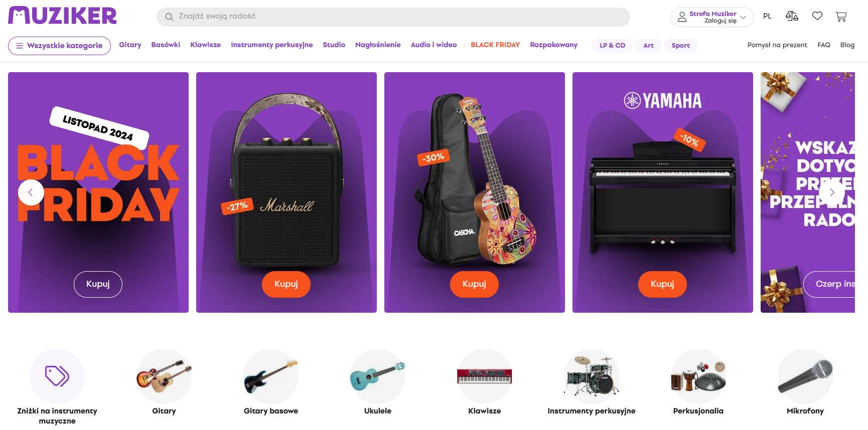Go back with the carousel left arrow
The height and width of the screenshot is (430, 868).
pyautogui.click(x=31, y=192)
